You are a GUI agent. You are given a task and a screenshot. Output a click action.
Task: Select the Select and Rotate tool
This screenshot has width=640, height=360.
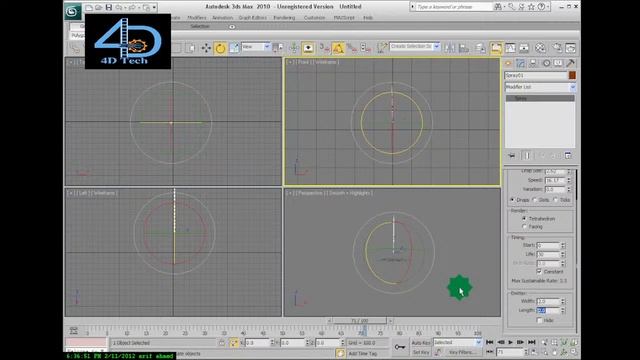click(x=220, y=48)
